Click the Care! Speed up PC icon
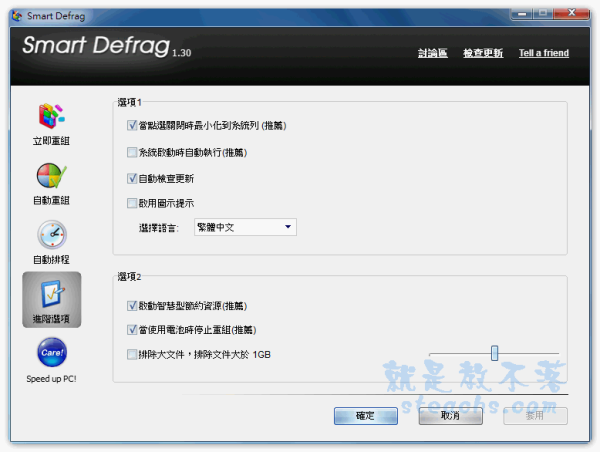The width and height of the screenshot is (600, 452). pyautogui.click(x=52, y=352)
